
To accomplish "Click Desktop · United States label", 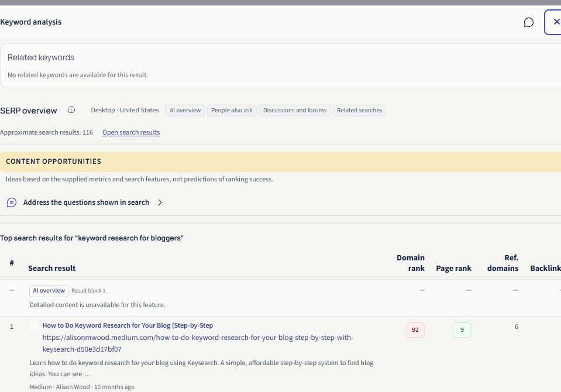I will 125,110.
